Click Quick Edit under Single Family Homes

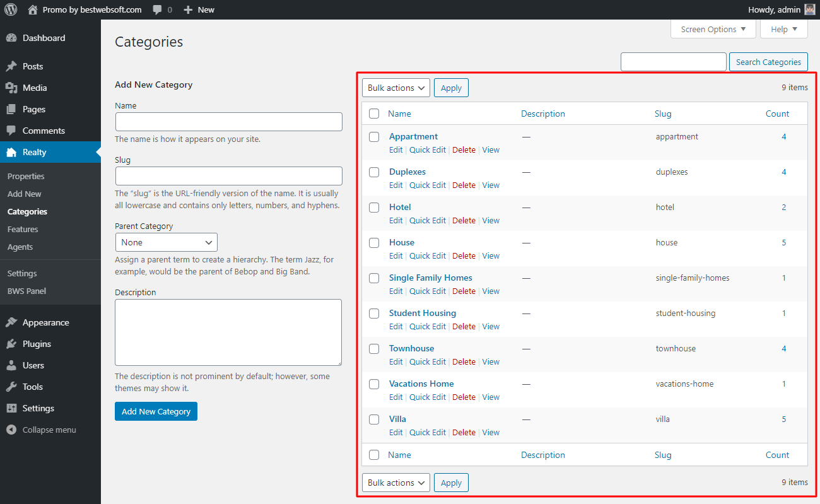pos(428,291)
